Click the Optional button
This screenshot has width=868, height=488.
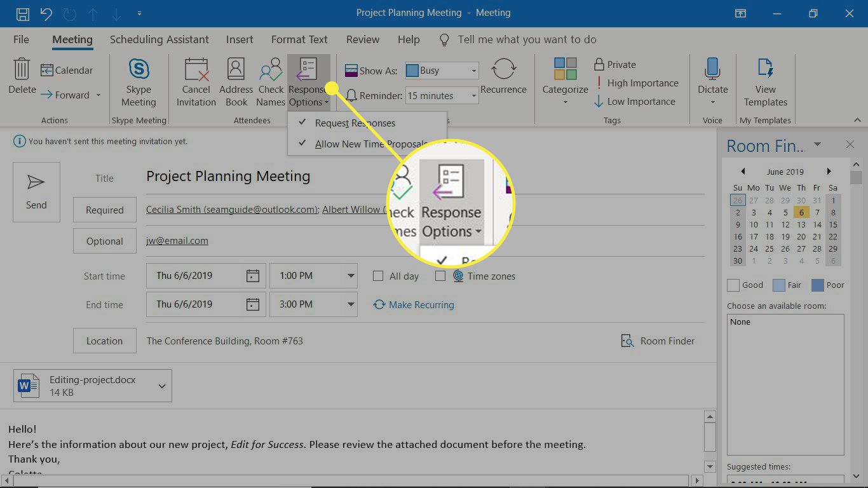105,241
